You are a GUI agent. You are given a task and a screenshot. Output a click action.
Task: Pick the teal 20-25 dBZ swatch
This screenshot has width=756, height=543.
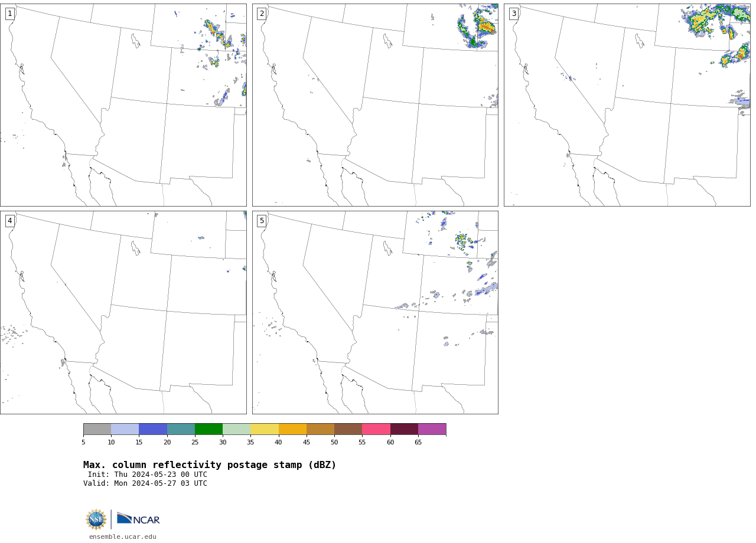181,429
